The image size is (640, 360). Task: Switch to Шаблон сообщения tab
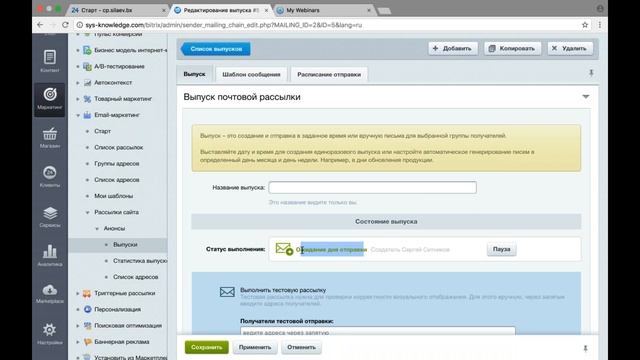(251, 74)
